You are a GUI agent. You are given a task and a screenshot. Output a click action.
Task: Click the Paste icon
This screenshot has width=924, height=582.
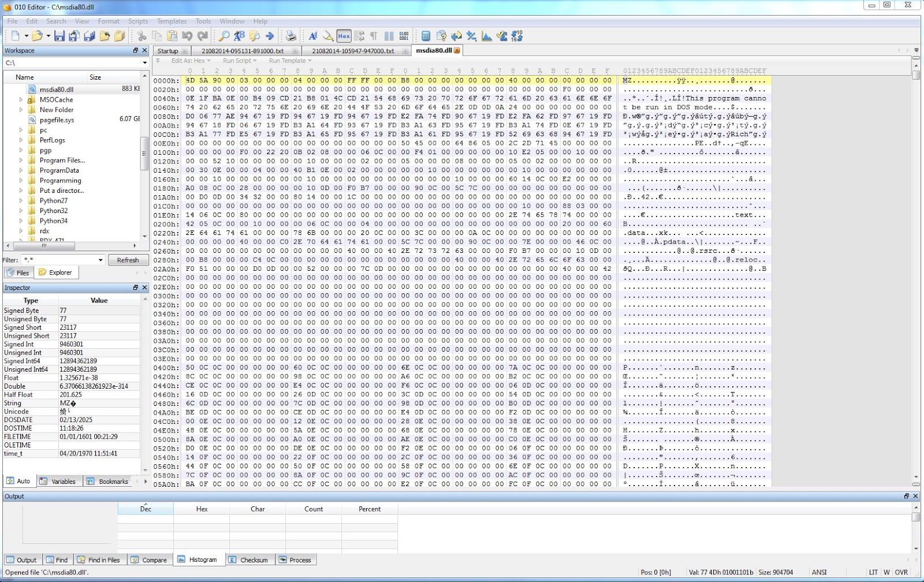(x=173, y=36)
